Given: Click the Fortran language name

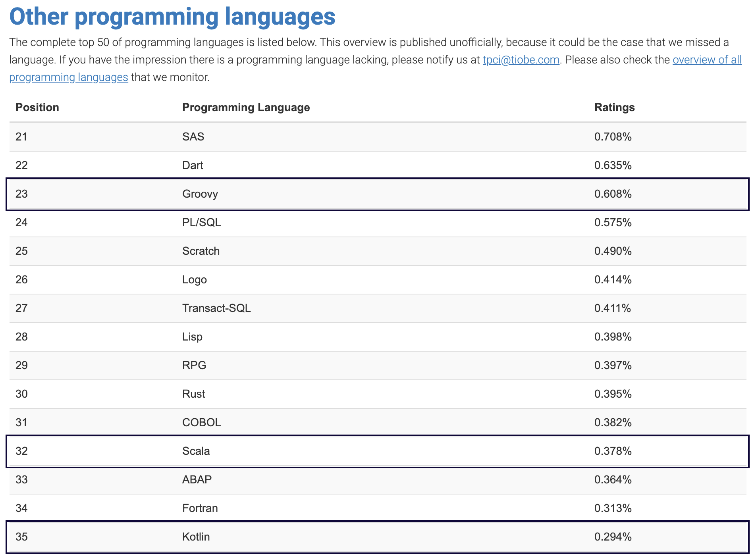Looking at the screenshot, I should (x=200, y=508).
